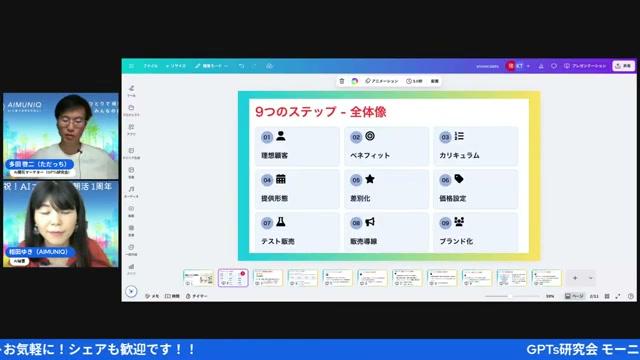Select the 販売導線 label on the slide
This screenshot has height=360, width=640.
coord(364,241)
